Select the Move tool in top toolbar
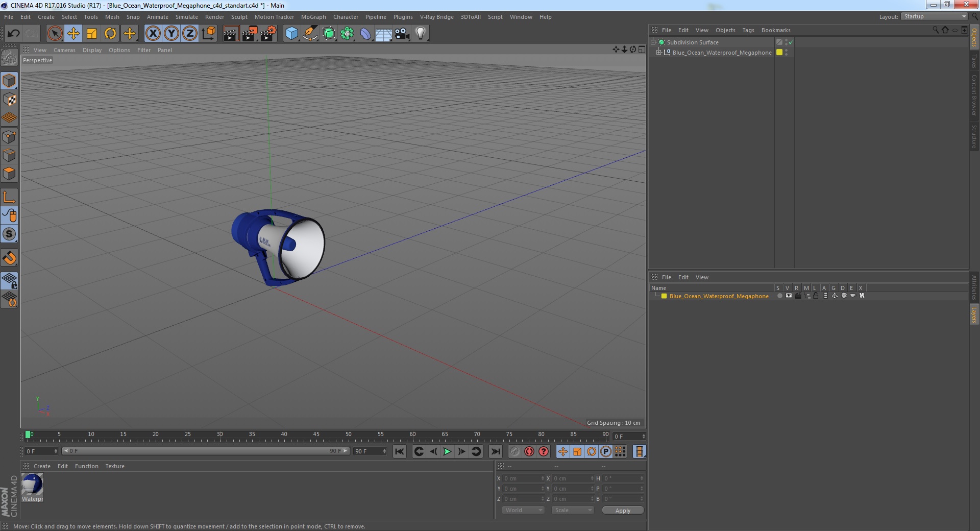The height and width of the screenshot is (531, 980). 73,34
